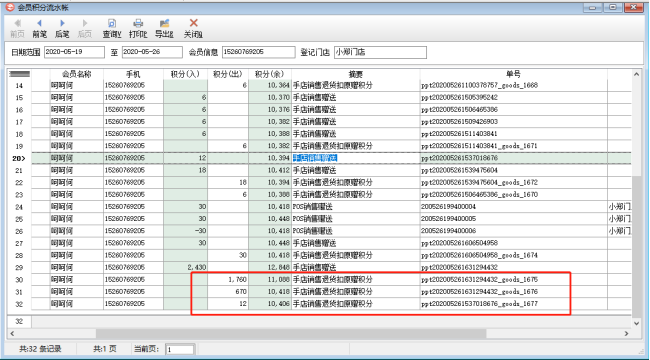The width and height of the screenshot is (650, 360).
Task: Click the app icon in title bar
Action: pyautogui.click(x=9, y=7)
